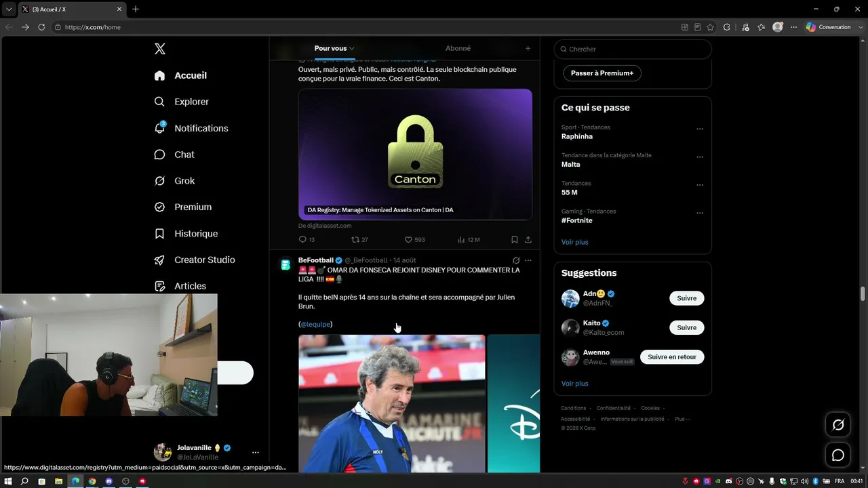Open the Canton ad image card
Image resolution: width=868 pixels, height=488 pixels.
[x=415, y=154]
